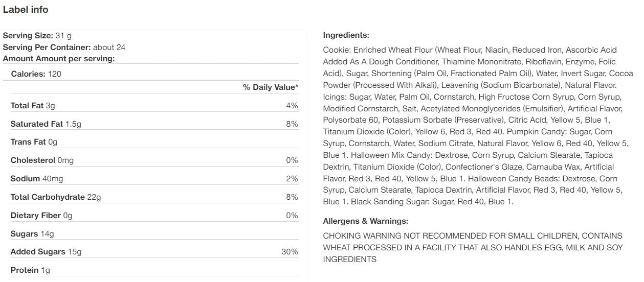Image resolution: width=644 pixels, height=282 pixels.
Task: Click the % Daily Value column header
Action: pyautogui.click(x=270, y=87)
